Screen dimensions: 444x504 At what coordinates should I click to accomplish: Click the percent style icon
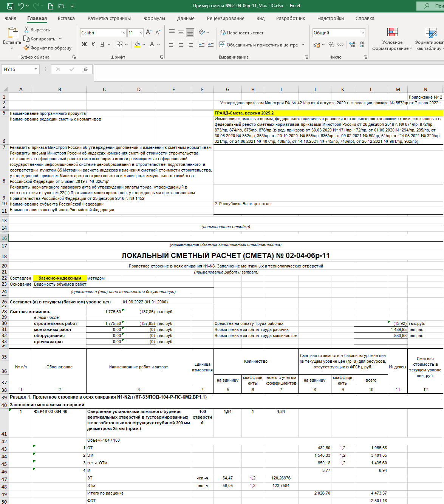click(331, 45)
